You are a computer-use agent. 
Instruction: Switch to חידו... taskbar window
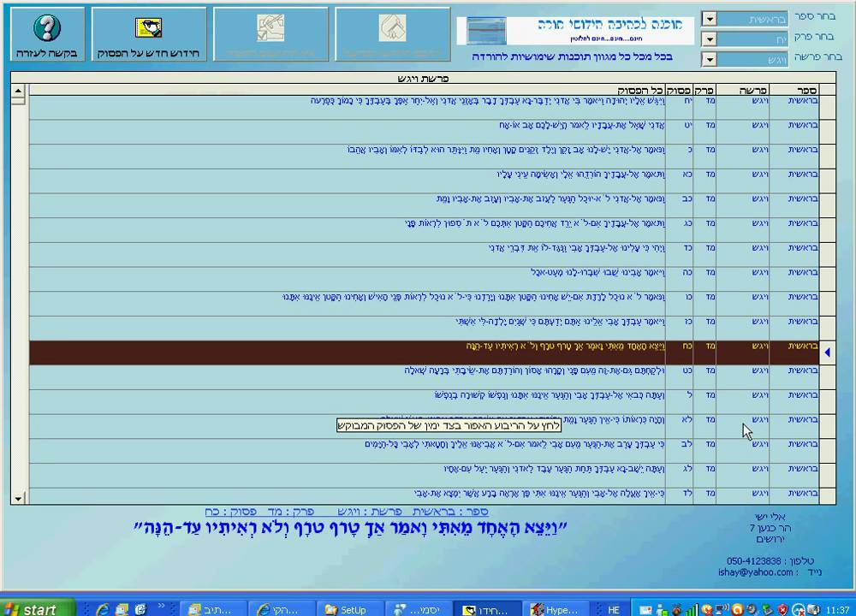[x=487, y=609]
